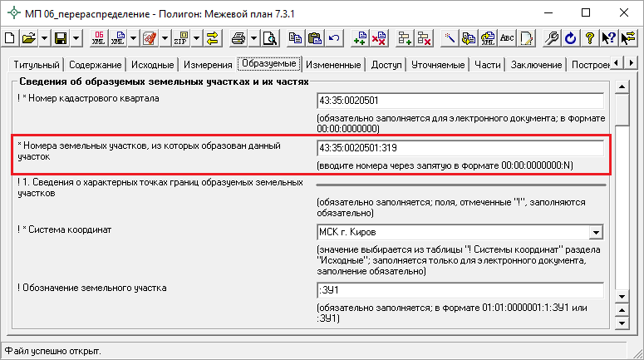This screenshot has height=360, width=644.
Task: Go to the Части tab
Action: click(x=488, y=65)
